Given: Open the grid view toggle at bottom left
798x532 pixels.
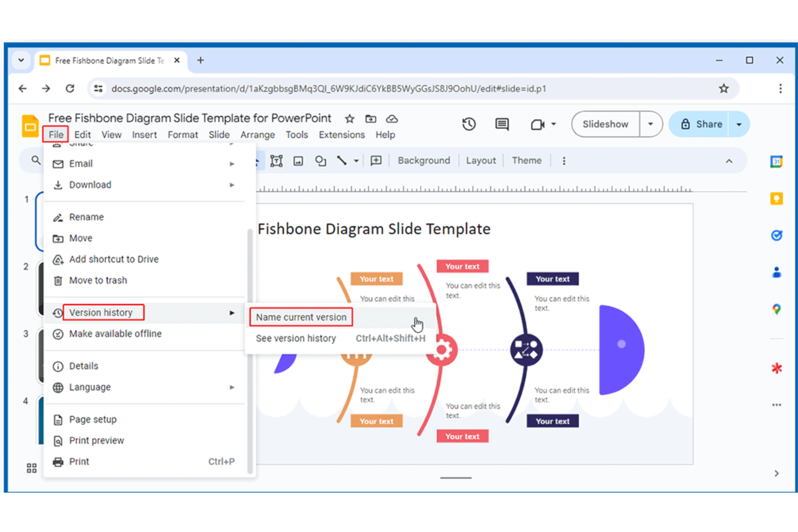Looking at the screenshot, I should coord(31,467).
